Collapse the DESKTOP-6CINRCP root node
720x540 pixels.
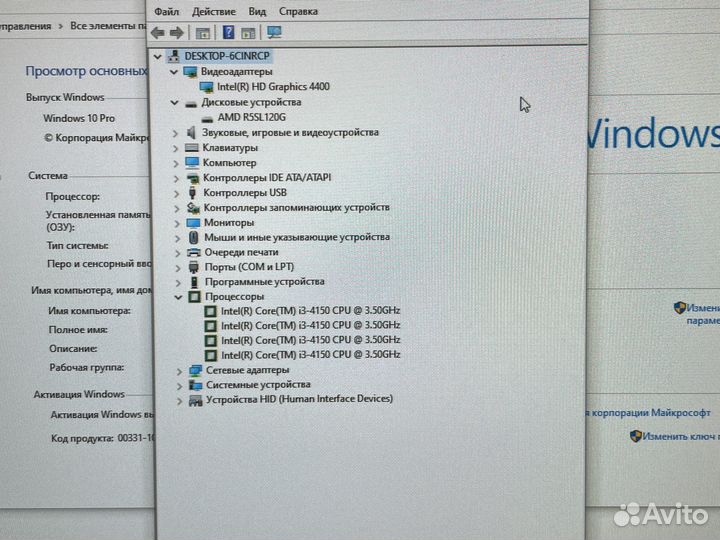(x=158, y=56)
